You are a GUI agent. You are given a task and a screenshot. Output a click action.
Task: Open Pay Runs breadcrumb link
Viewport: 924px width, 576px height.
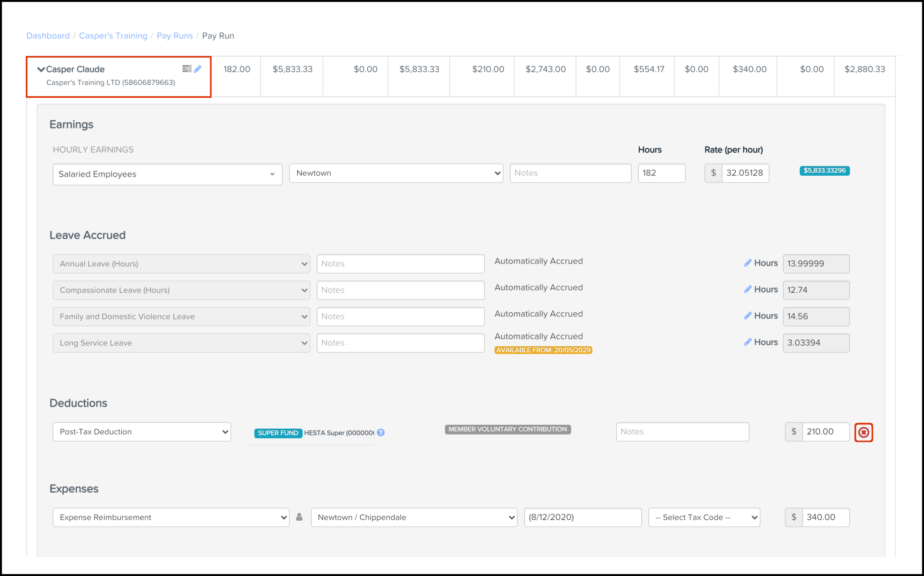click(x=174, y=36)
